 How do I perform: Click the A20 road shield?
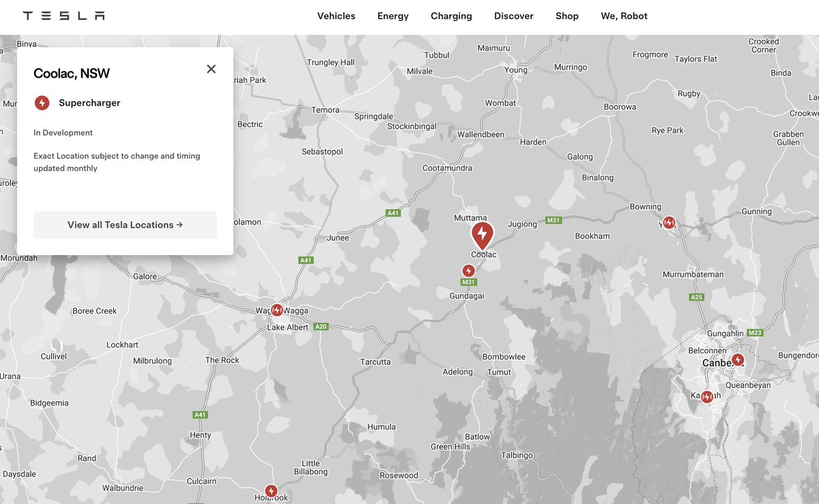pos(321,327)
